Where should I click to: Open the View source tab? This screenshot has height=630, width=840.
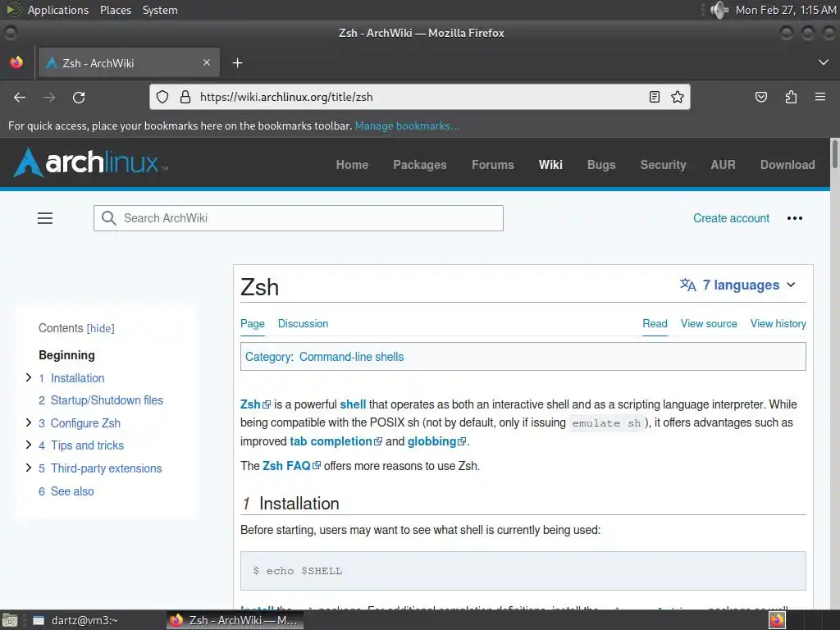709,323
